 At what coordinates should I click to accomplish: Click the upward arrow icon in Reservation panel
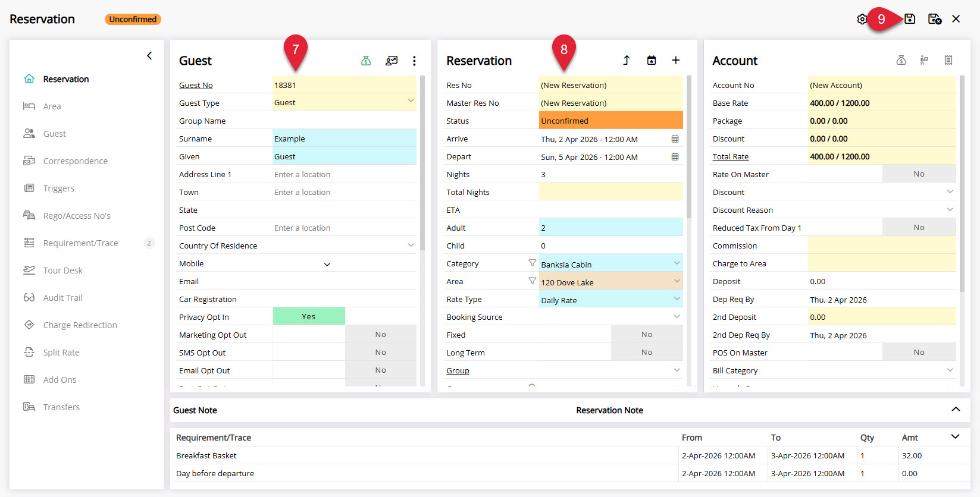click(627, 60)
